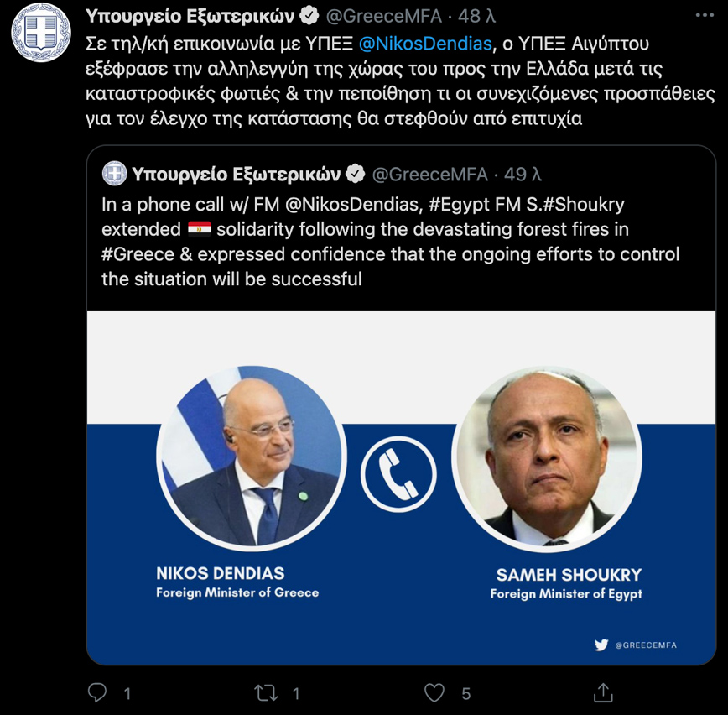Click the like count number 5
This screenshot has height=715, width=728.
[x=466, y=693]
